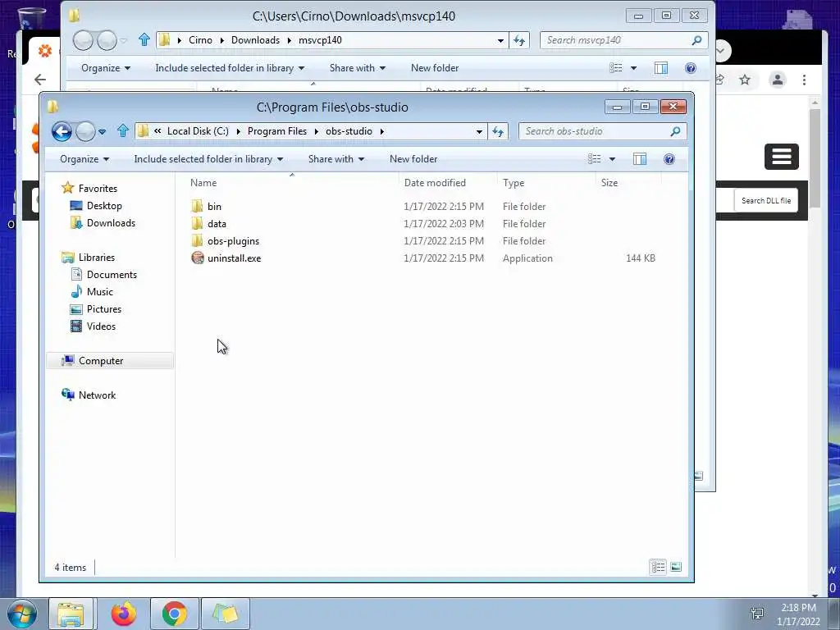Click the browser page vertical scrollbar

(x=815, y=158)
